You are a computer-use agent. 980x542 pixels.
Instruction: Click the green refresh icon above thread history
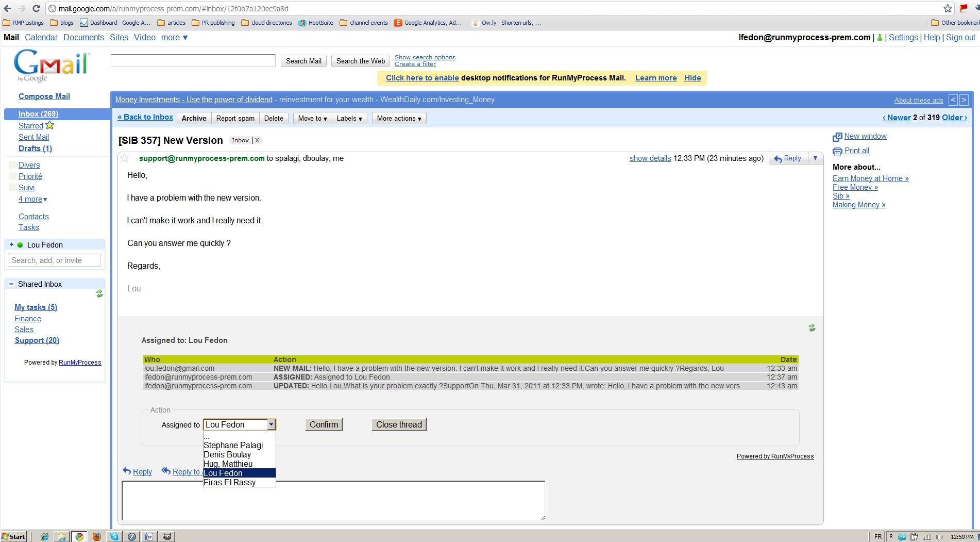click(x=812, y=328)
